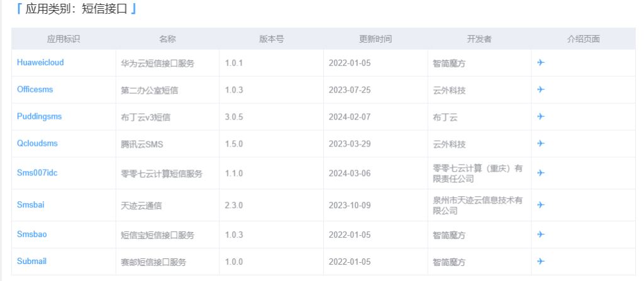Open intro page plane icon for Puddingsms
This screenshot has width=644, height=281.
(541, 116)
